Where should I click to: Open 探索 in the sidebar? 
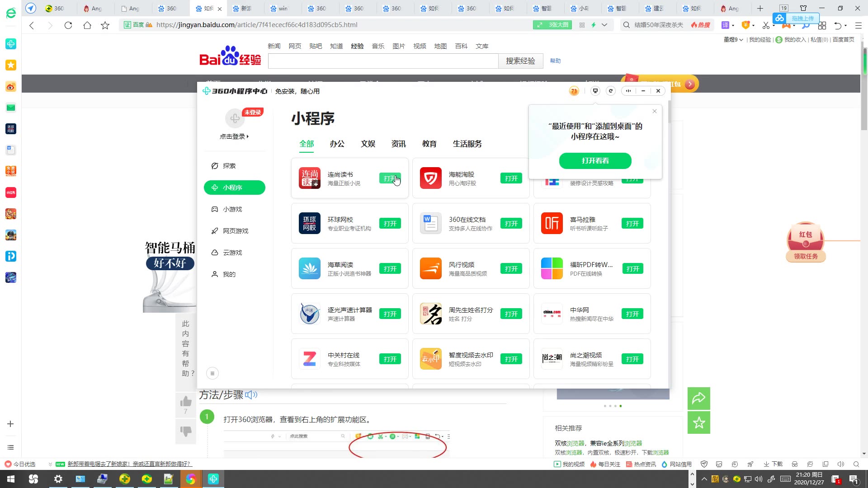point(235,166)
